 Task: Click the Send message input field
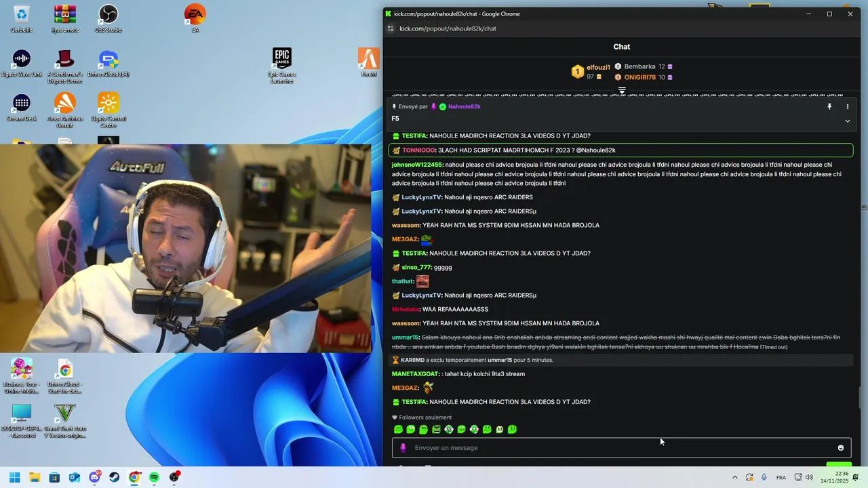[x=621, y=448]
